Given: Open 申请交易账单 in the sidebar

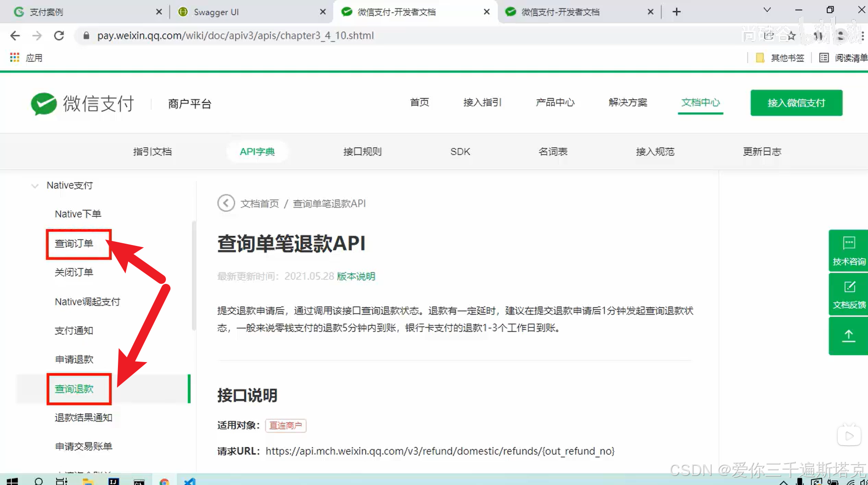Looking at the screenshot, I should [x=83, y=447].
